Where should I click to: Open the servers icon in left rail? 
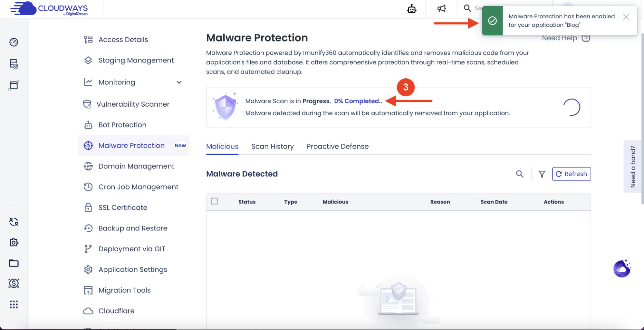pyautogui.click(x=14, y=64)
